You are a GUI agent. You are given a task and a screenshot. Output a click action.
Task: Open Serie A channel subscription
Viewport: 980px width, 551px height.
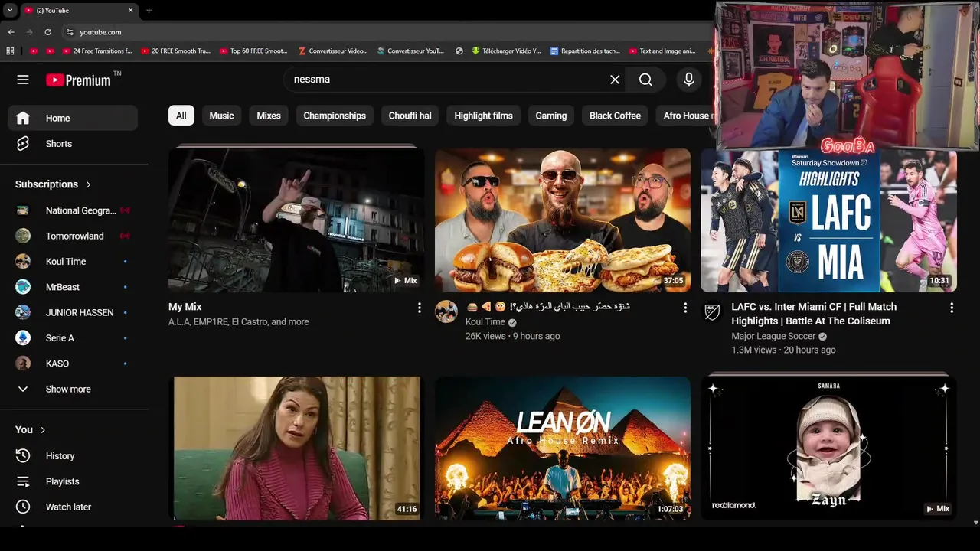click(x=73, y=338)
